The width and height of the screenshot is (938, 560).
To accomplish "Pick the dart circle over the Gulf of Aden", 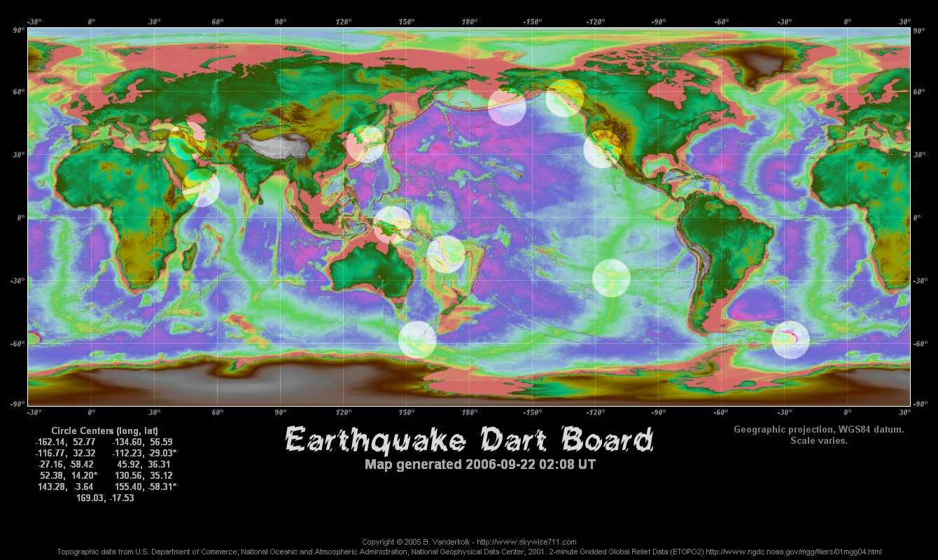I will click(x=201, y=188).
